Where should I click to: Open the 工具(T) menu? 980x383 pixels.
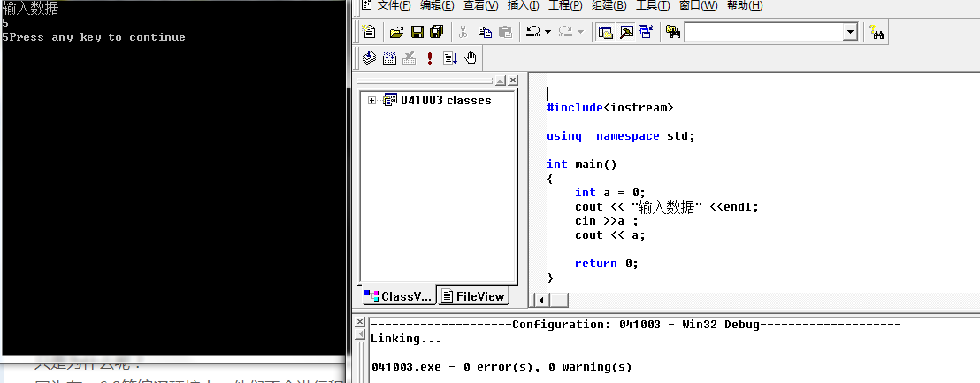pyautogui.click(x=653, y=5)
